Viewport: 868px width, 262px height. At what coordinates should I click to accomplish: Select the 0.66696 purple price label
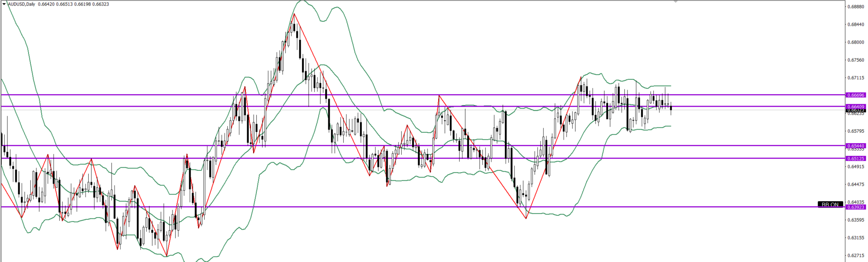(856, 95)
